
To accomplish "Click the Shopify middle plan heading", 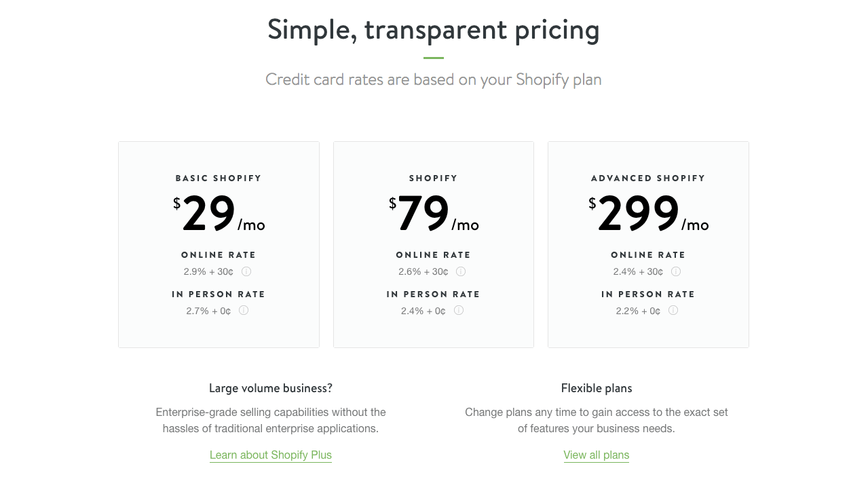I will (x=434, y=178).
